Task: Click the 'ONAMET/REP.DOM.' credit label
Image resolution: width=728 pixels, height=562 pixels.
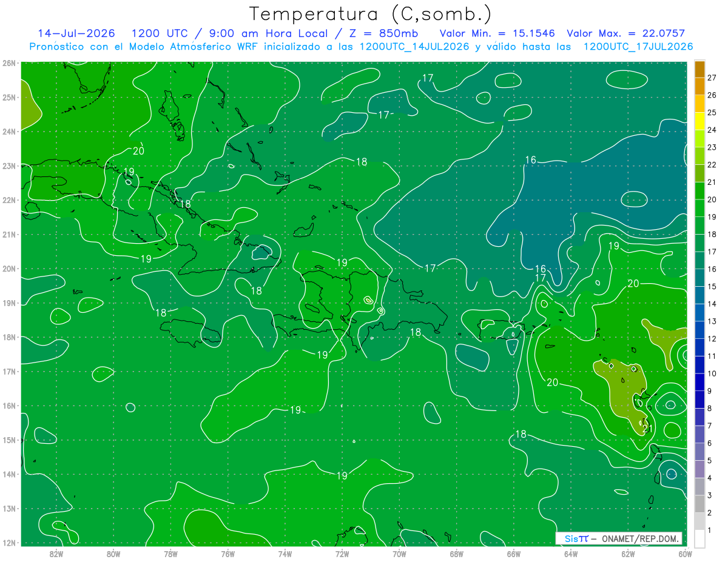Action: tap(641, 538)
